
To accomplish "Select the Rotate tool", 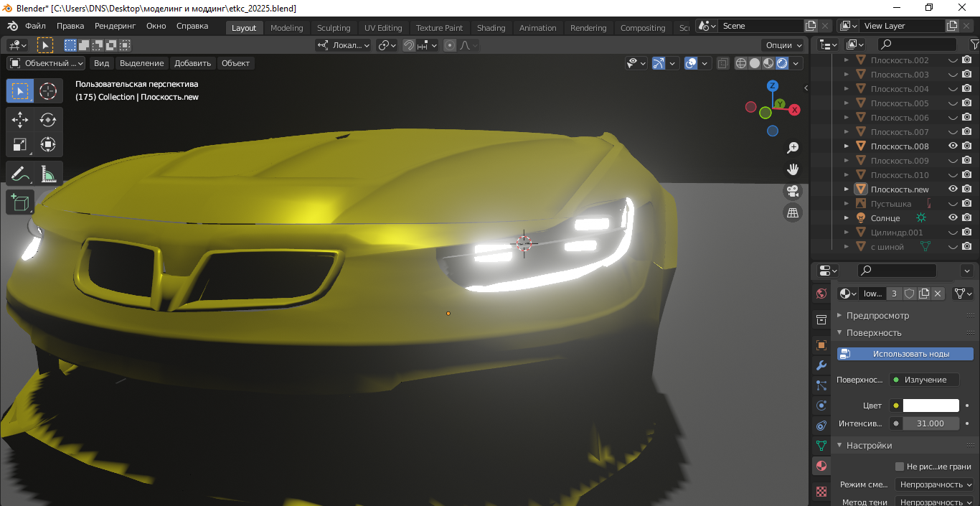I will point(48,120).
